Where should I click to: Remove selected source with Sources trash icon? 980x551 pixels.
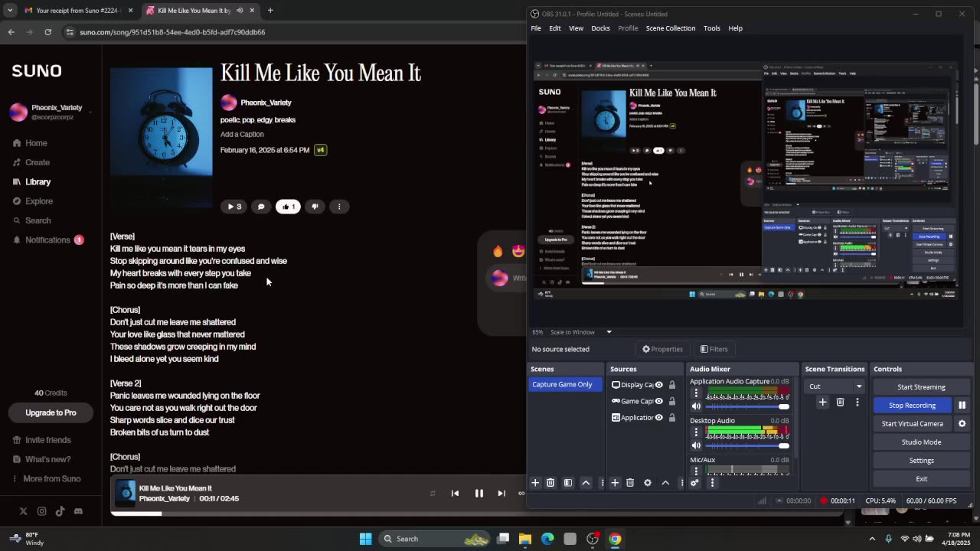coord(630,483)
